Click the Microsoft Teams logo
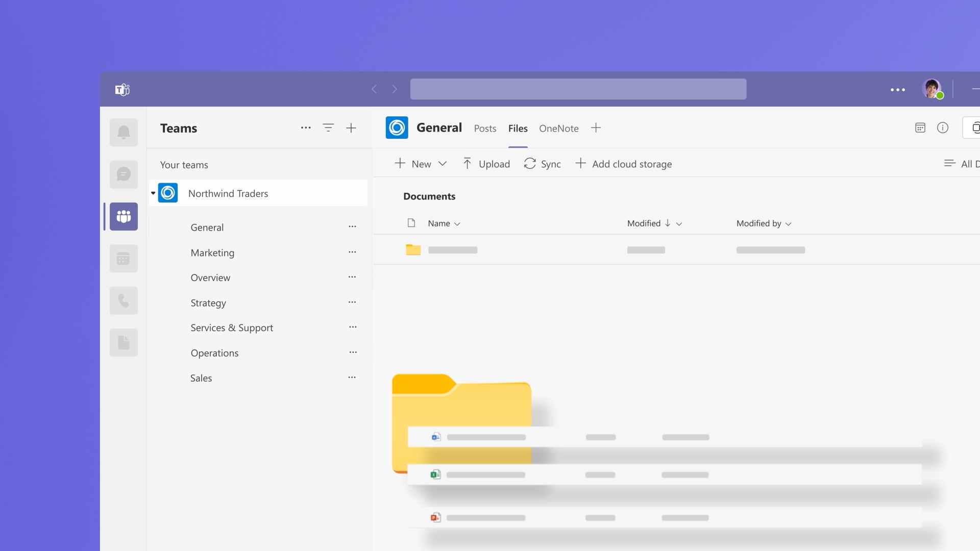Viewport: 980px width, 551px height. coord(122,90)
